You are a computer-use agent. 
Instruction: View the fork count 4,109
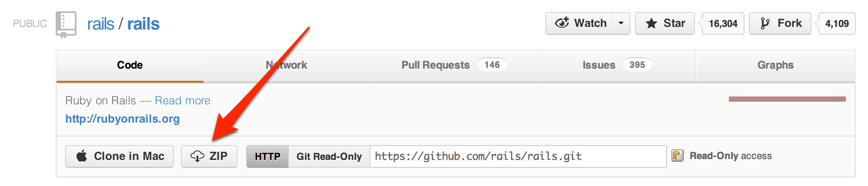pos(837,23)
